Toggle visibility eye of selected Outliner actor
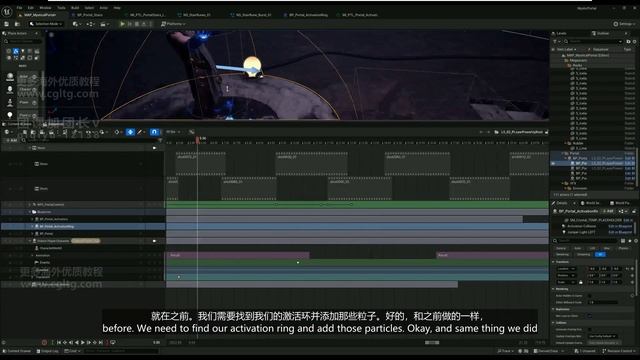Screen dimensions: 640x360 tap(553, 163)
